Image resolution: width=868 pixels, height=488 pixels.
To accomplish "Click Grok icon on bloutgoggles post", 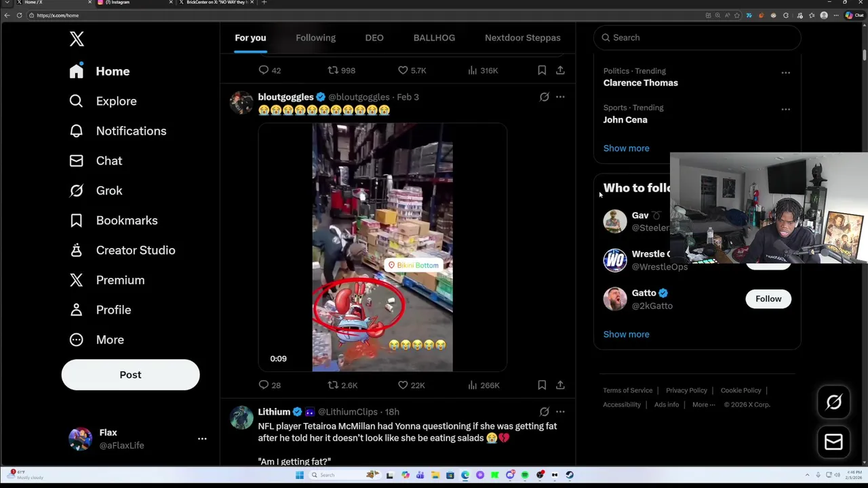I will tap(544, 97).
